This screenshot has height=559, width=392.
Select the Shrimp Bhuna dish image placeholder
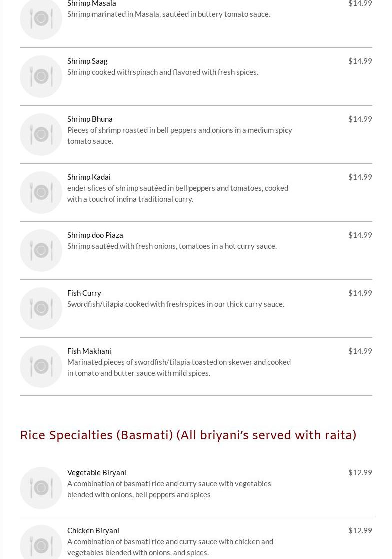point(41,134)
